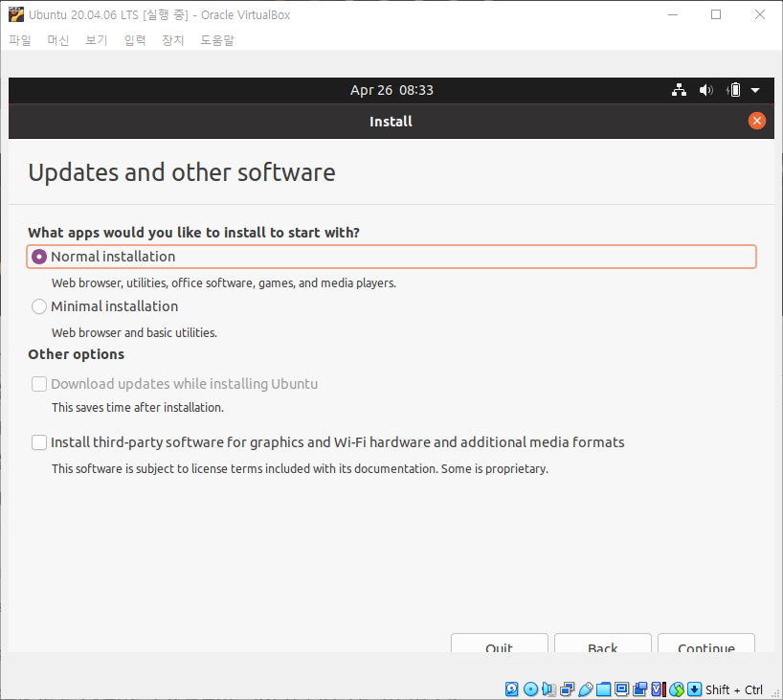Click the Apr 26 08:33 clock
Image resolution: width=783 pixels, height=700 pixels.
(391, 90)
